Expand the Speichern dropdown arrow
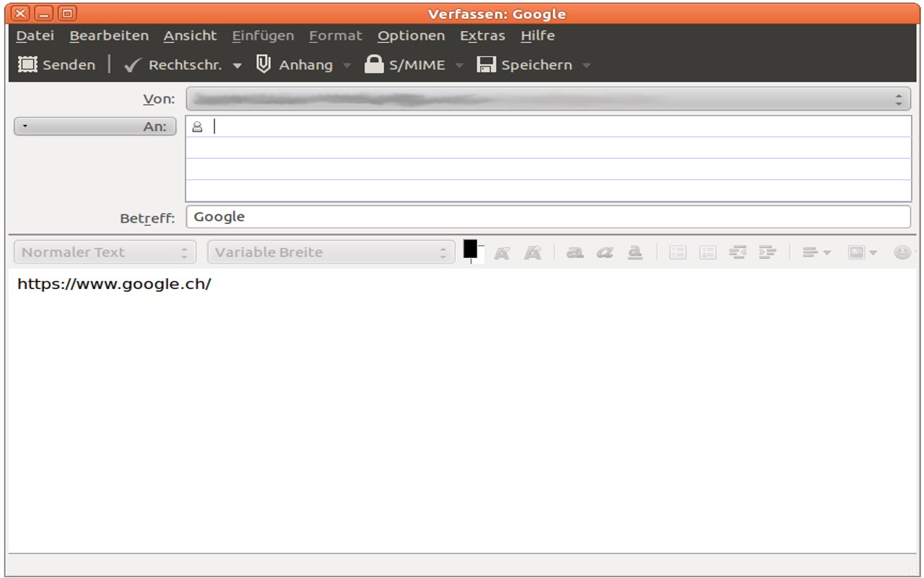The width and height of the screenshot is (924, 578). [586, 66]
